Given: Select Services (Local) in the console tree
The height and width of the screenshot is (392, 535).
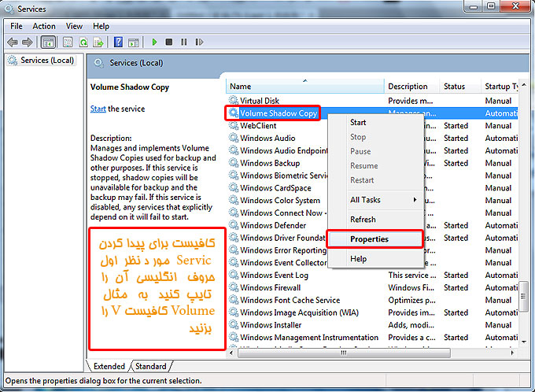Looking at the screenshot, I should 46,61.
